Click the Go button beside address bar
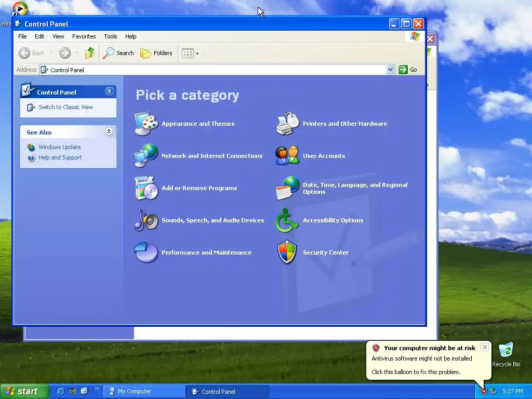Viewport: 532px width, 399px height. coord(408,70)
